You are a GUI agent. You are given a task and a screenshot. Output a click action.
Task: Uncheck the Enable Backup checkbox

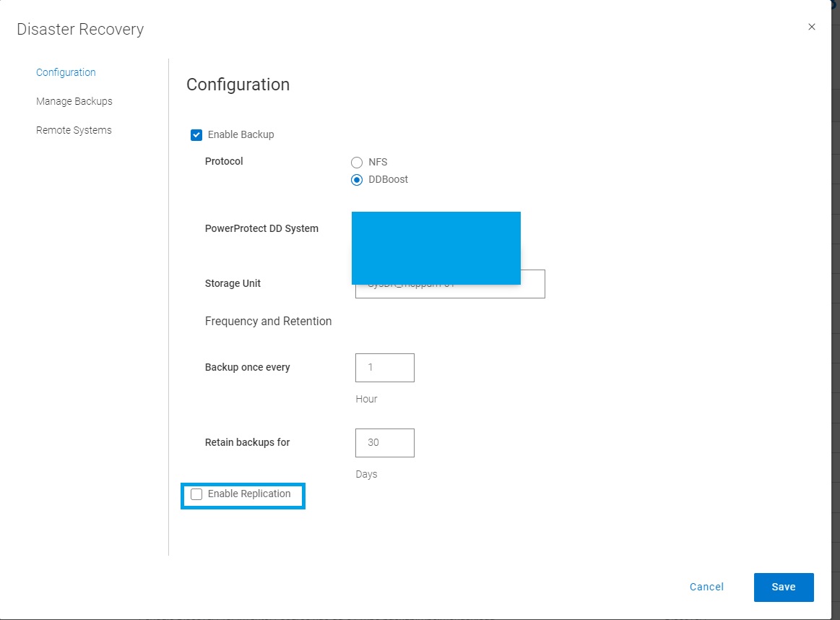click(196, 134)
